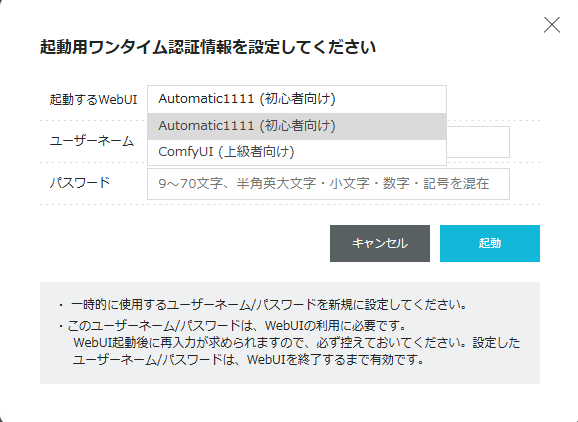
Task: Click the 起動するWebUI label
Action: click(93, 100)
